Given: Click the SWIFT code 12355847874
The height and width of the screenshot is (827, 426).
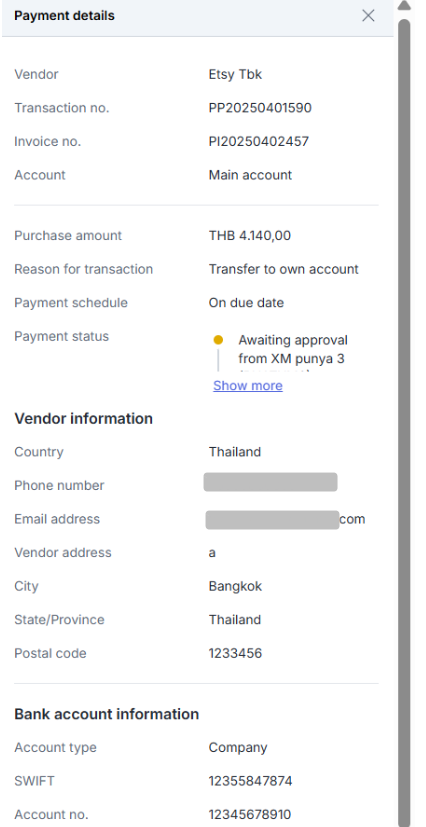Looking at the screenshot, I should pyautogui.click(x=250, y=781).
